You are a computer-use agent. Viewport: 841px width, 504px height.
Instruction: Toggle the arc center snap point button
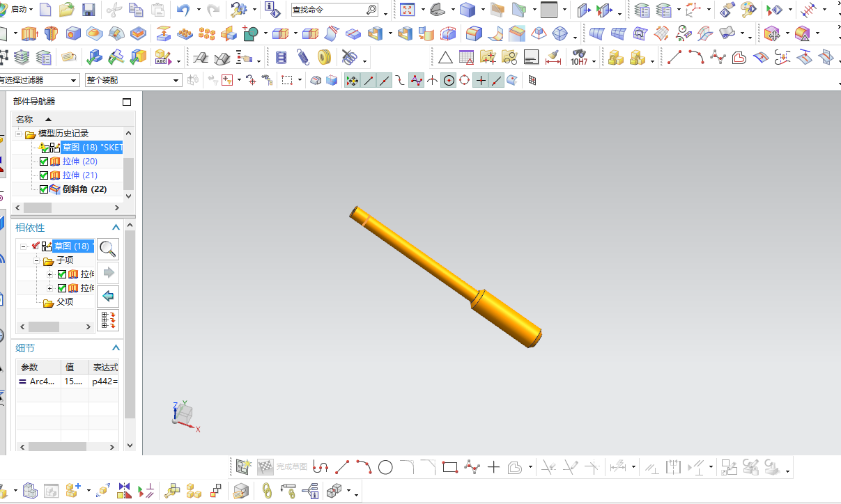pyautogui.click(x=449, y=81)
